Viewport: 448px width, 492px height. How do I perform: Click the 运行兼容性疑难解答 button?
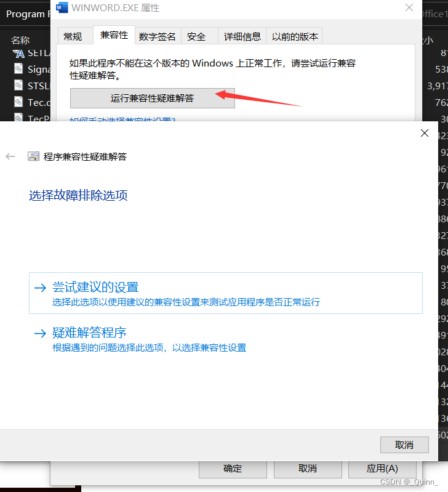[x=153, y=98]
